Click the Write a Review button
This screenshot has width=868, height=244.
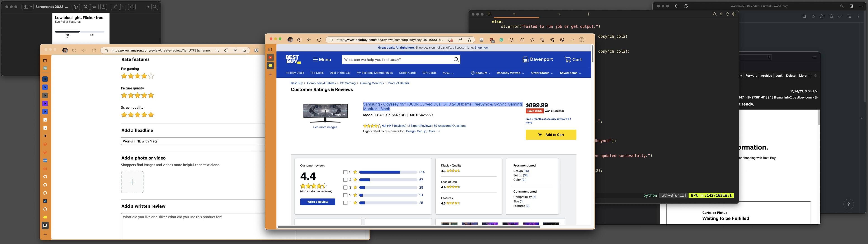click(317, 202)
